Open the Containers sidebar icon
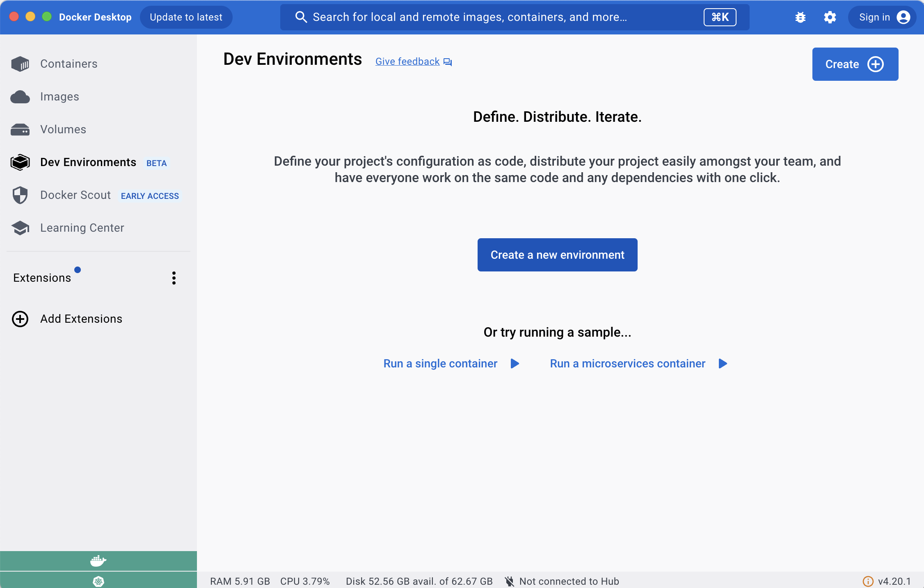924x588 pixels. click(x=20, y=64)
